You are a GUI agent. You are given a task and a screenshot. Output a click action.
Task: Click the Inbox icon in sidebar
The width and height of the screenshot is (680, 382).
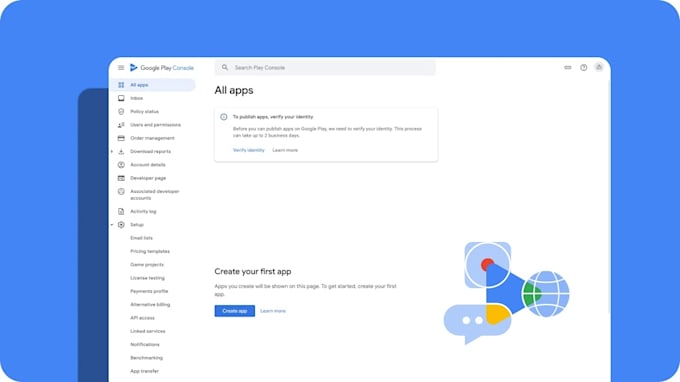pyautogui.click(x=121, y=98)
